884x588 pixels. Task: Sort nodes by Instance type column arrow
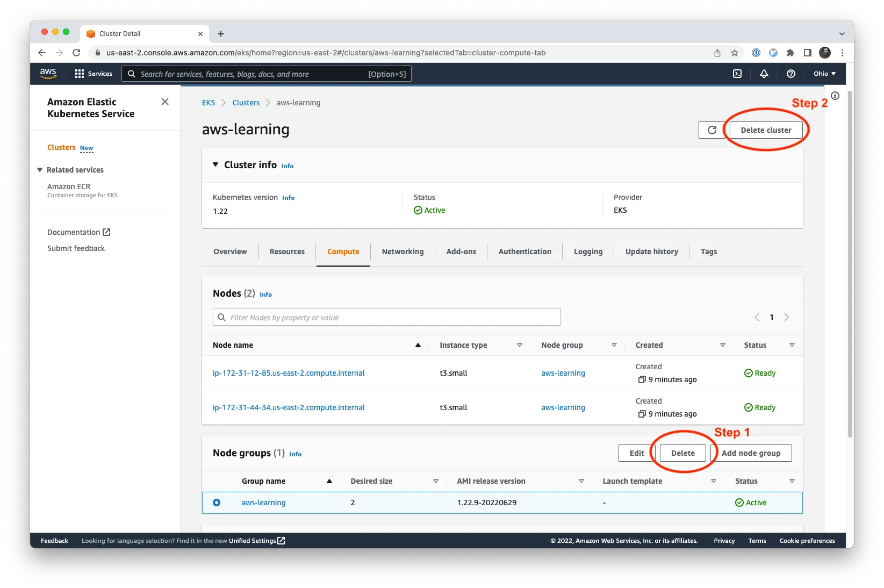(519, 345)
